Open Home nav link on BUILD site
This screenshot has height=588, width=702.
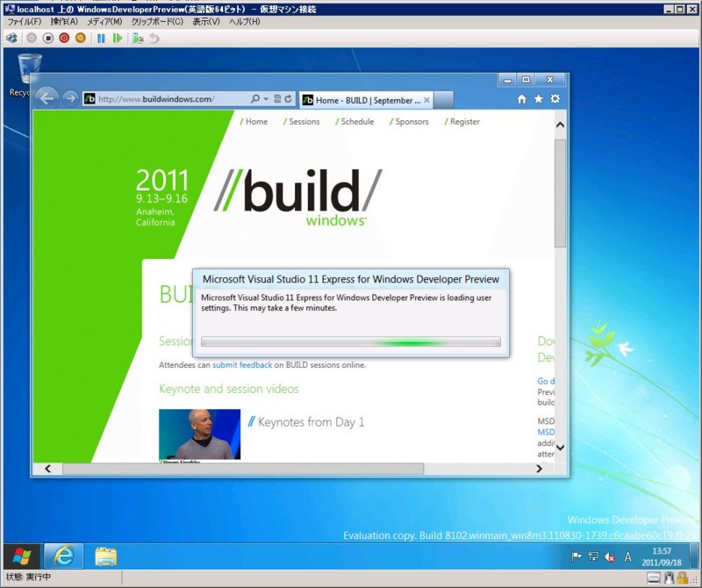coord(254,121)
